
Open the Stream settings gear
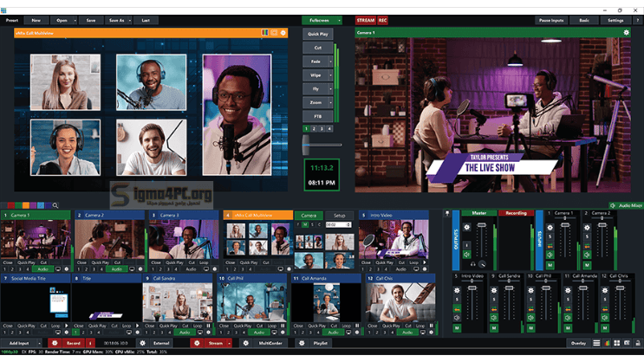(196, 343)
